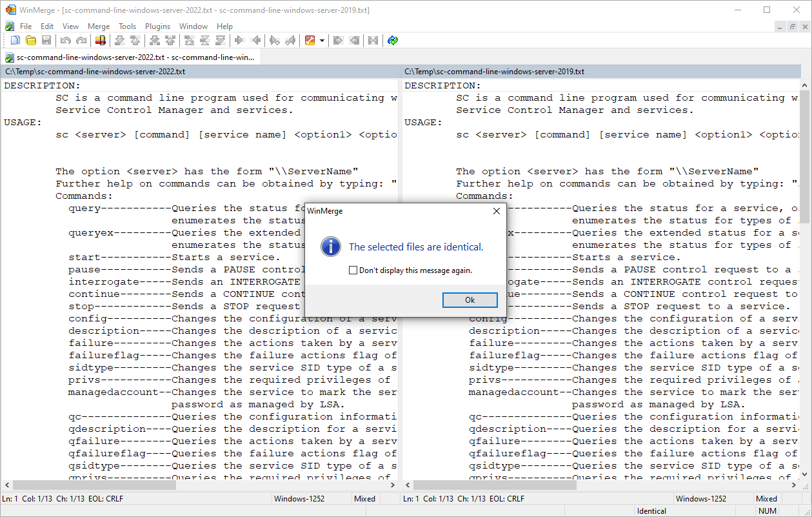Click the First Difference toolbar icon
The width and height of the screenshot is (812, 517).
pyautogui.click(x=189, y=41)
